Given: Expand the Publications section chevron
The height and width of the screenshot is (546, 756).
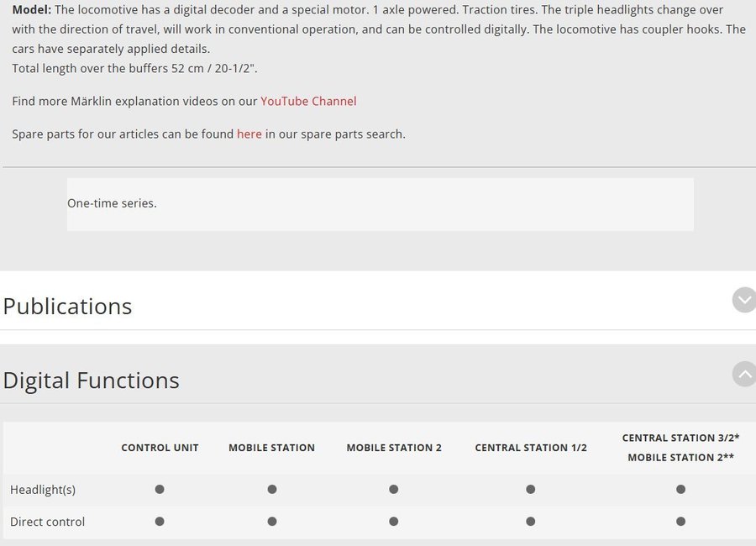Looking at the screenshot, I should pyautogui.click(x=743, y=300).
